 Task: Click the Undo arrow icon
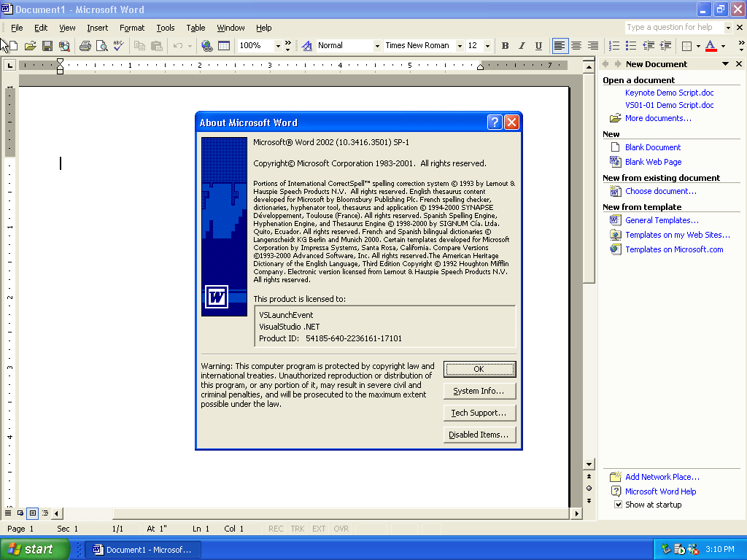(x=178, y=46)
